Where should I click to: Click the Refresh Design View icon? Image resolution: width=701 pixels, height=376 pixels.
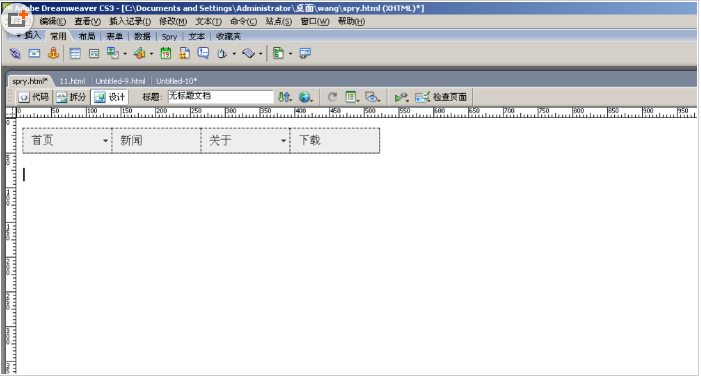[x=332, y=97]
